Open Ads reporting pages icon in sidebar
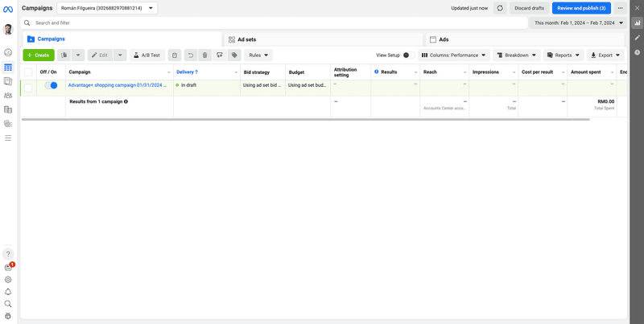644x324 pixels. (x=8, y=81)
